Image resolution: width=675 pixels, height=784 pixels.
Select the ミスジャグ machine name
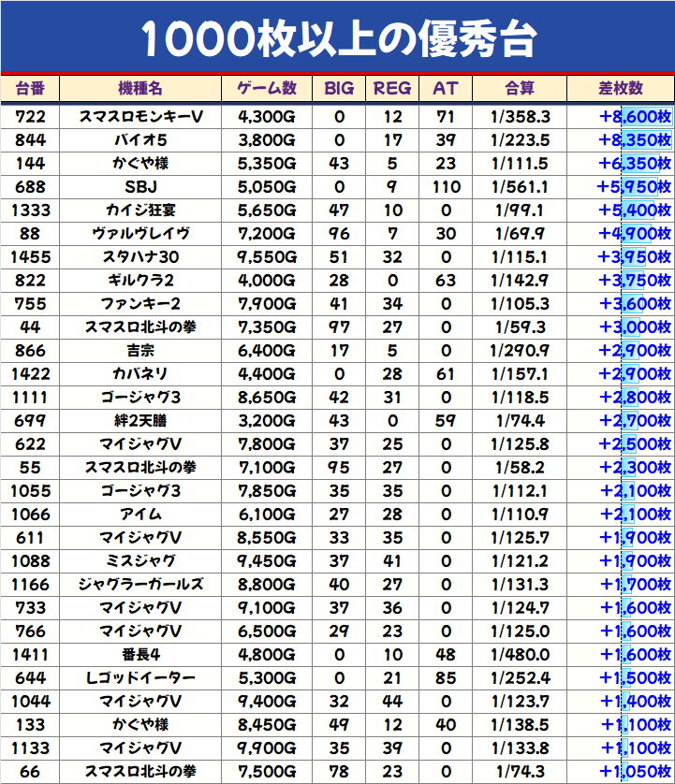140,561
